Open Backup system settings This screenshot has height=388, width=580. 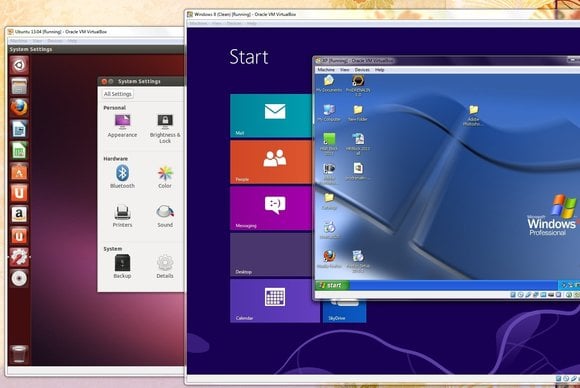coord(122,266)
